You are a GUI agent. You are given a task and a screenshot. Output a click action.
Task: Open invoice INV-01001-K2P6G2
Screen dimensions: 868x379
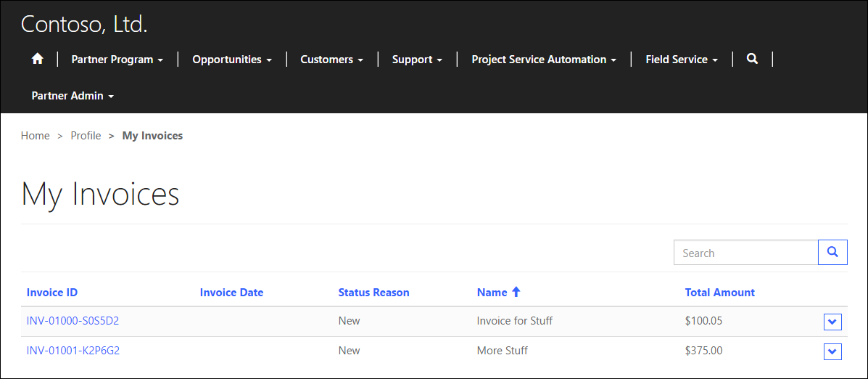73,350
